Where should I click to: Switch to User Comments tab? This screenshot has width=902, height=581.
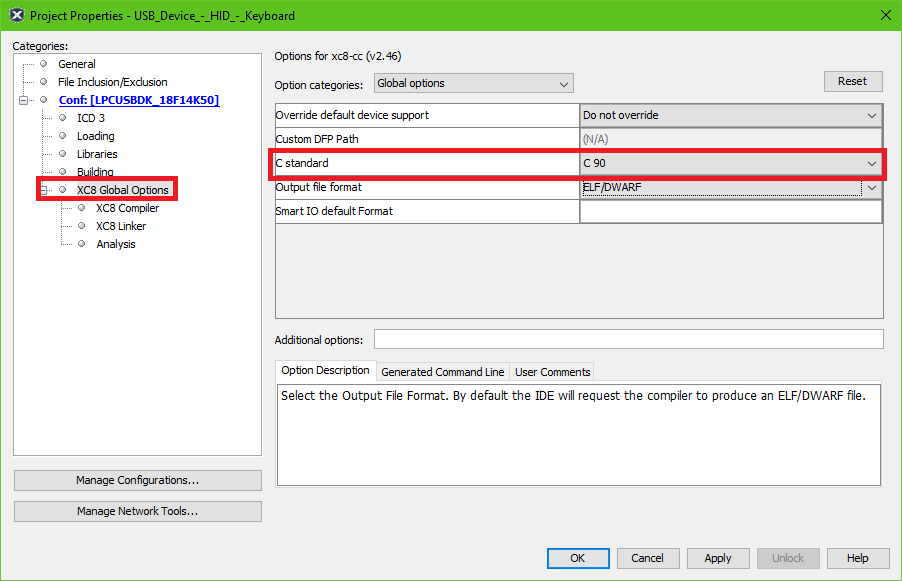tap(552, 372)
